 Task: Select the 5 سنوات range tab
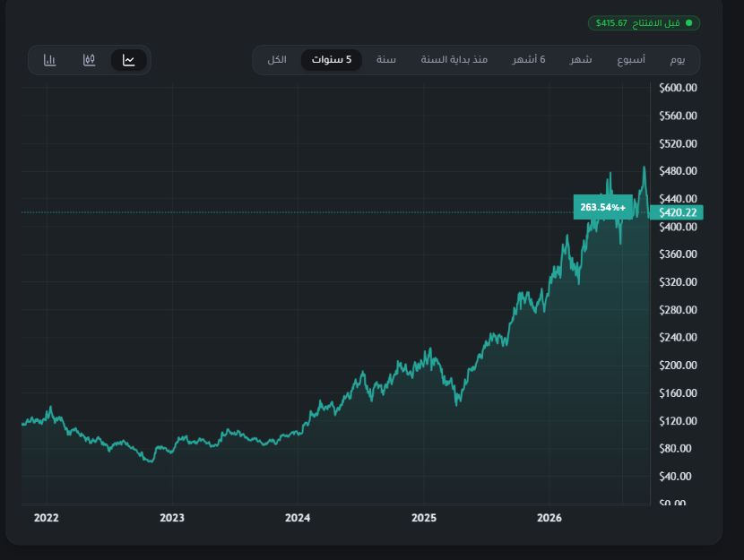point(331,60)
